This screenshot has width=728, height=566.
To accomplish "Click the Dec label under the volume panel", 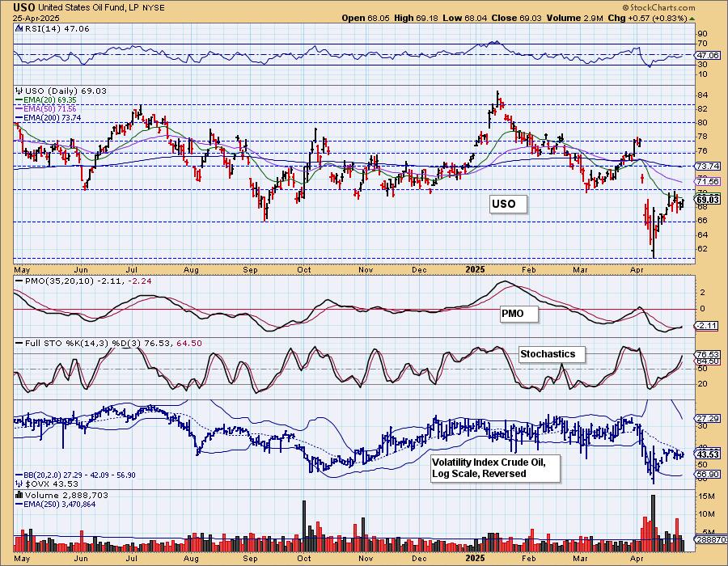I will (x=419, y=559).
